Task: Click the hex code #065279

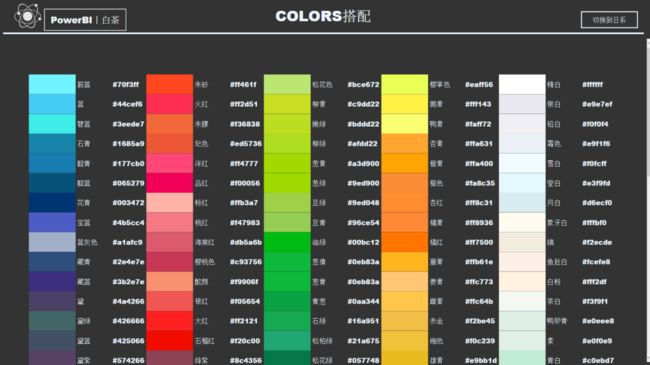Action: click(129, 183)
